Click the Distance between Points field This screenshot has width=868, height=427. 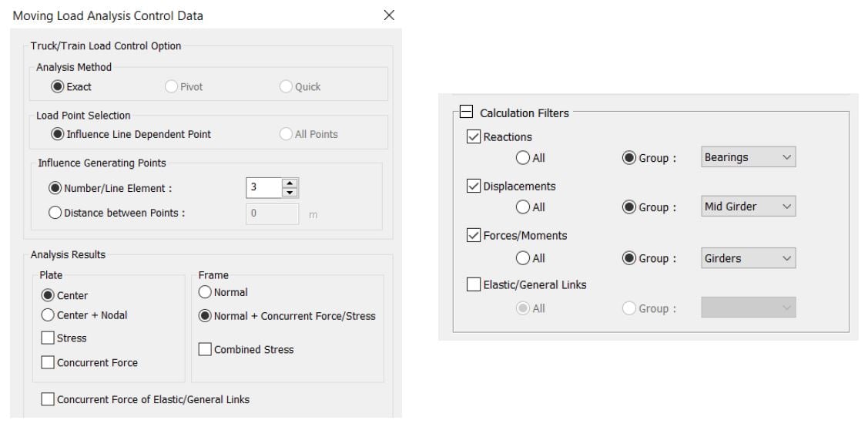[x=273, y=213]
